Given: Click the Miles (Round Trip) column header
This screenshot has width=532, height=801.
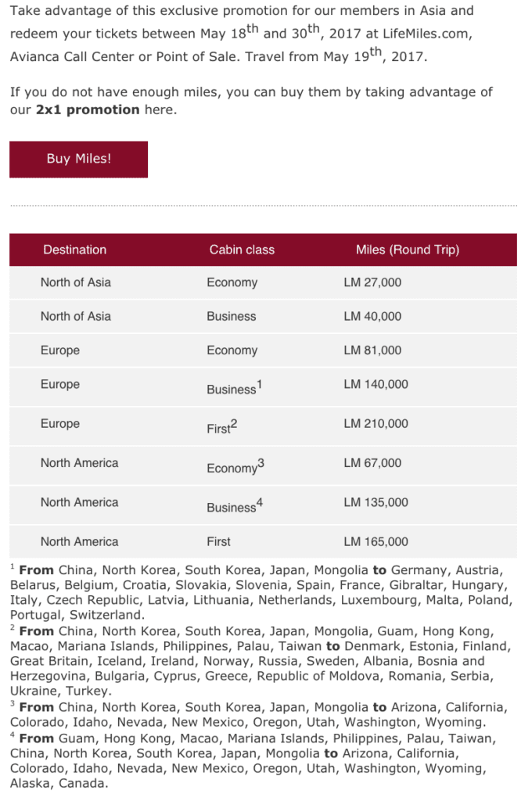Looking at the screenshot, I should point(407,250).
